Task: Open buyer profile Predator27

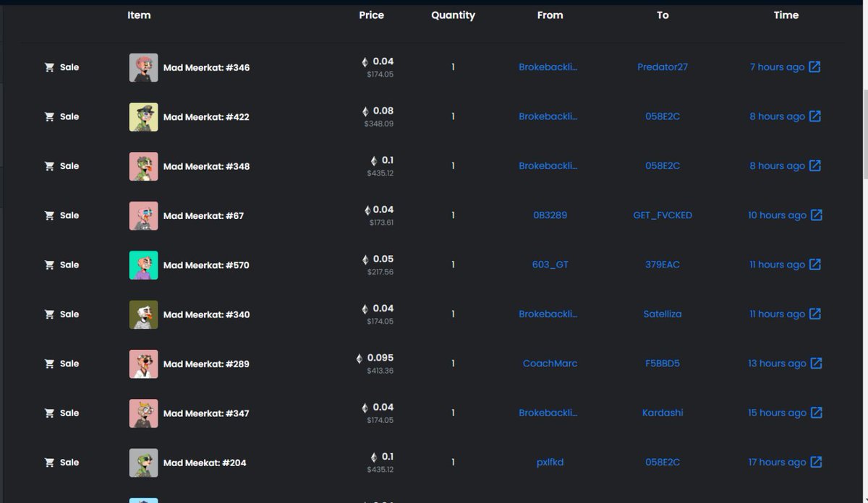Action: pos(663,67)
